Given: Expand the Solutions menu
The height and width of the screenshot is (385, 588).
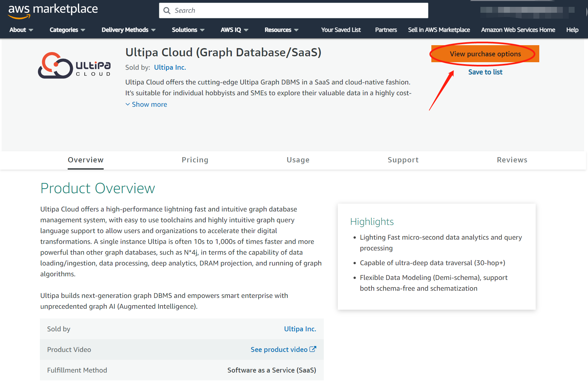Looking at the screenshot, I should [188, 30].
